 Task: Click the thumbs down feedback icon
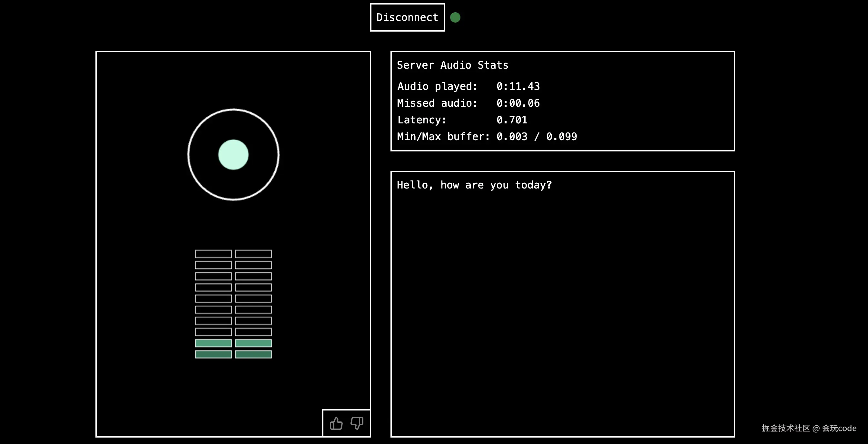click(x=357, y=423)
